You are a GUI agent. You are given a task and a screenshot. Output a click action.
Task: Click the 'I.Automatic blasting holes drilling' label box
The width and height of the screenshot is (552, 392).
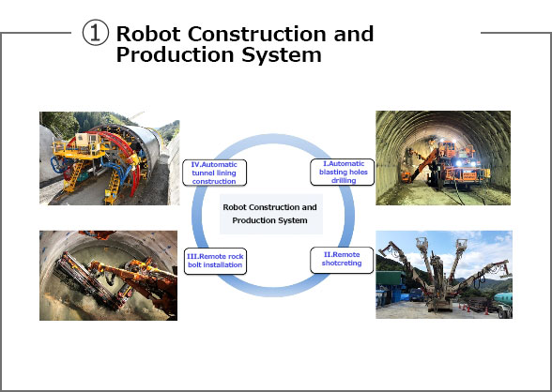(x=342, y=172)
